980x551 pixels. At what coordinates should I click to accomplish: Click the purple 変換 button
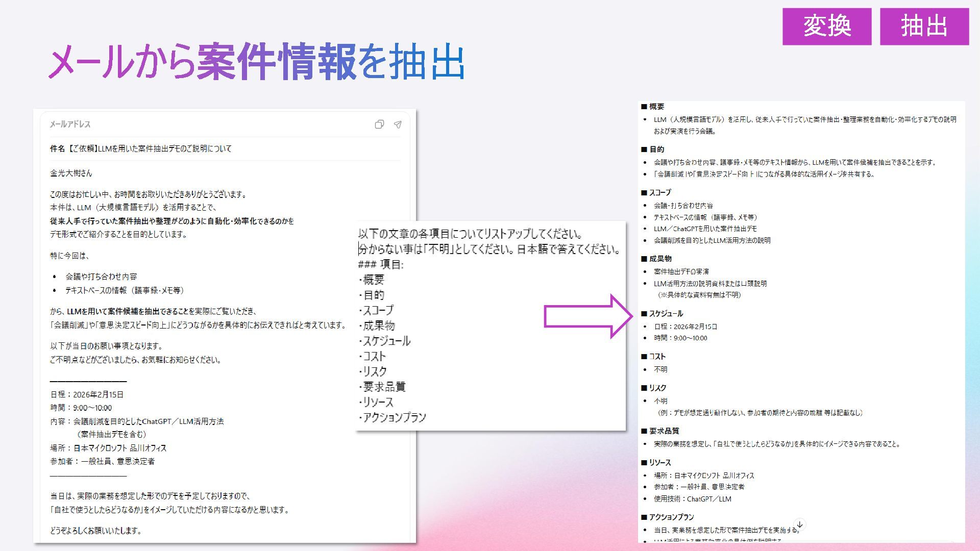point(826,27)
